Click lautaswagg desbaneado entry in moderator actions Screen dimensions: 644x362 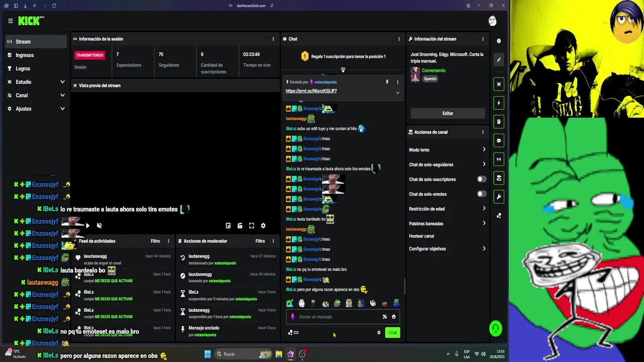(x=227, y=259)
